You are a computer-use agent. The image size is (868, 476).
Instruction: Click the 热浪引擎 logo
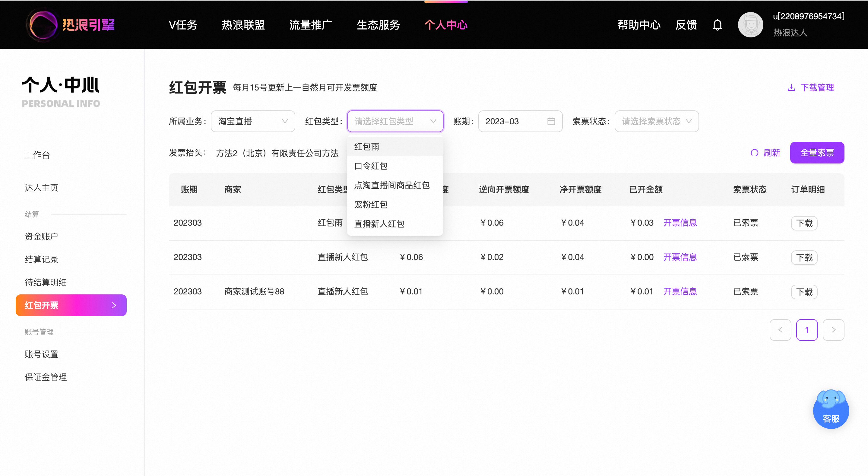(71, 25)
